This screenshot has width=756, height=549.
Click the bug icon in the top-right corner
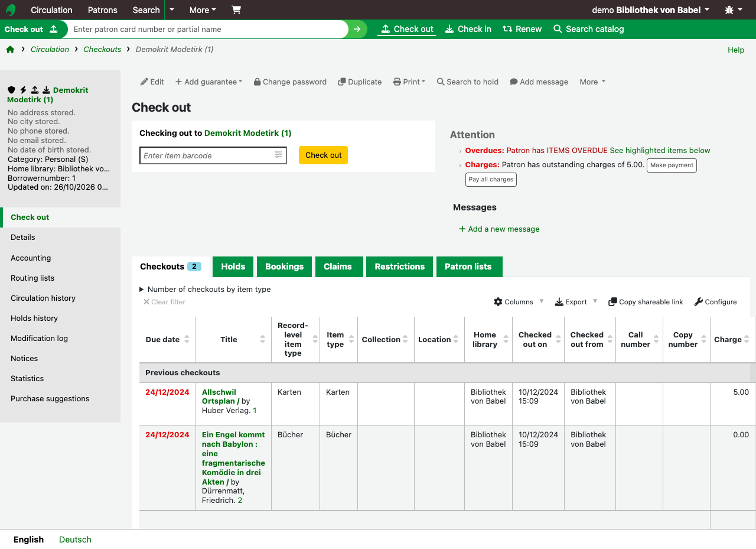[x=729, y=10]
